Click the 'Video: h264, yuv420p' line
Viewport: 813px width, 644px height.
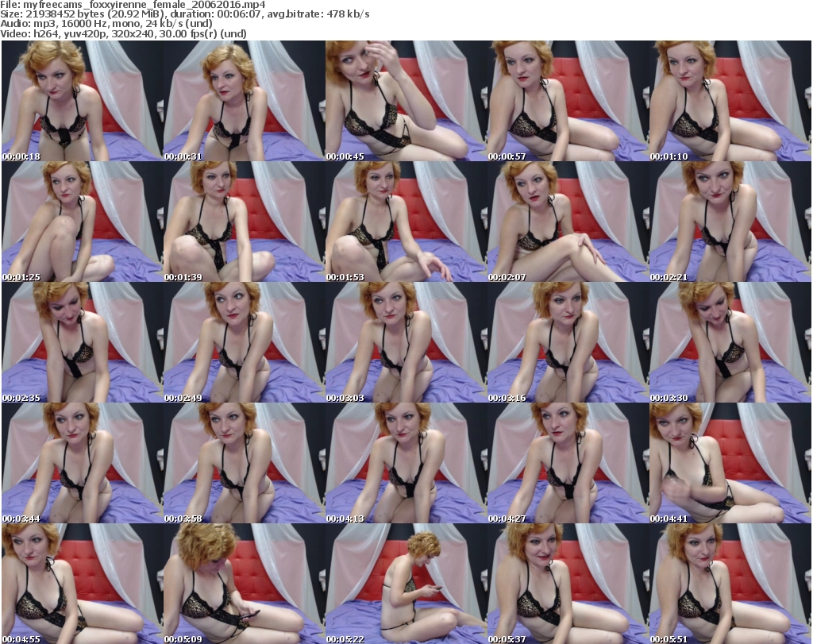[x=123, y=33]
